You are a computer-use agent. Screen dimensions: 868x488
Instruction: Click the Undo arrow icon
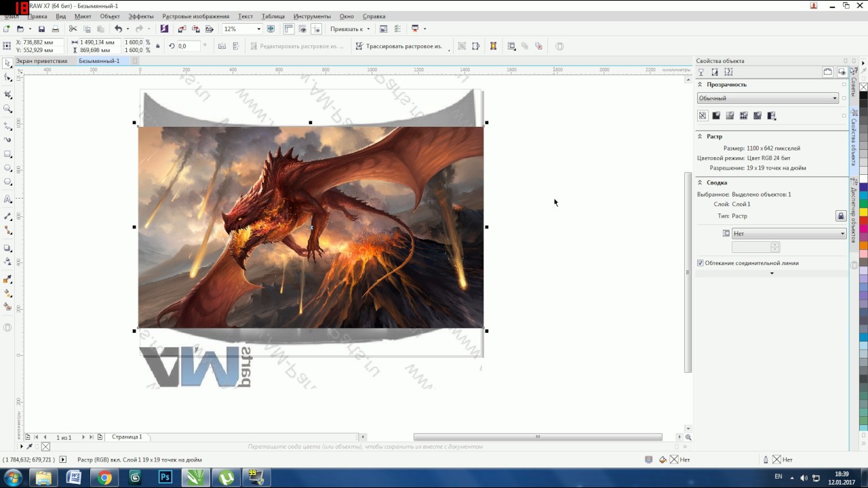click(x=118, y=29)
